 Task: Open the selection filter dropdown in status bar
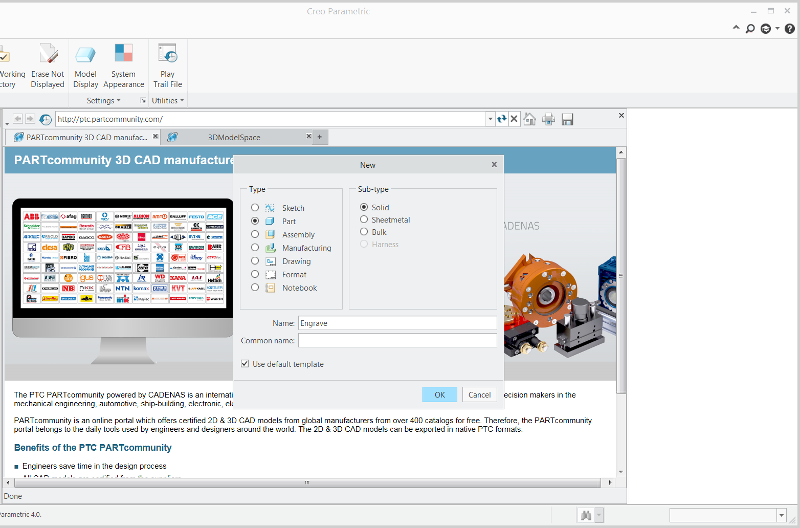click(781, 515)
